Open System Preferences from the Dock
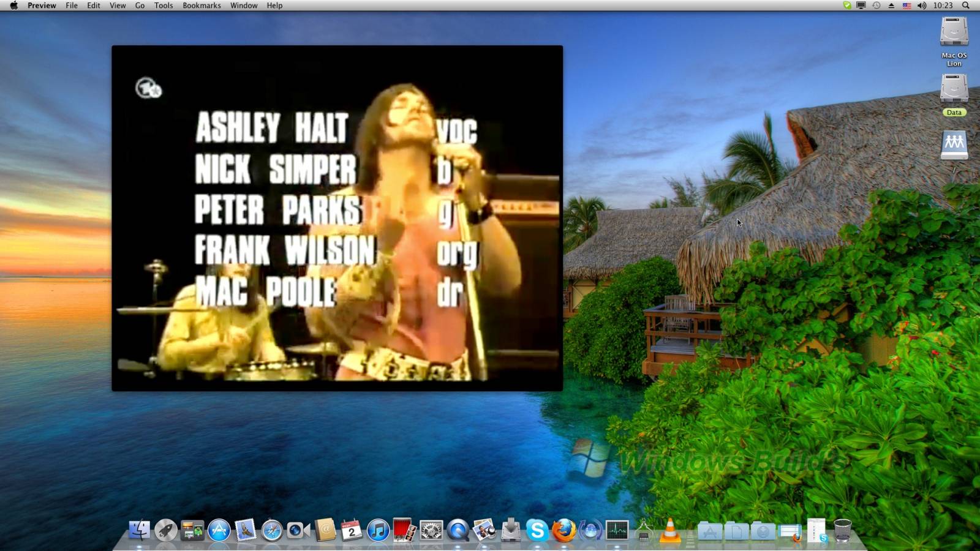980x551 pixels. tap(431, 530)
